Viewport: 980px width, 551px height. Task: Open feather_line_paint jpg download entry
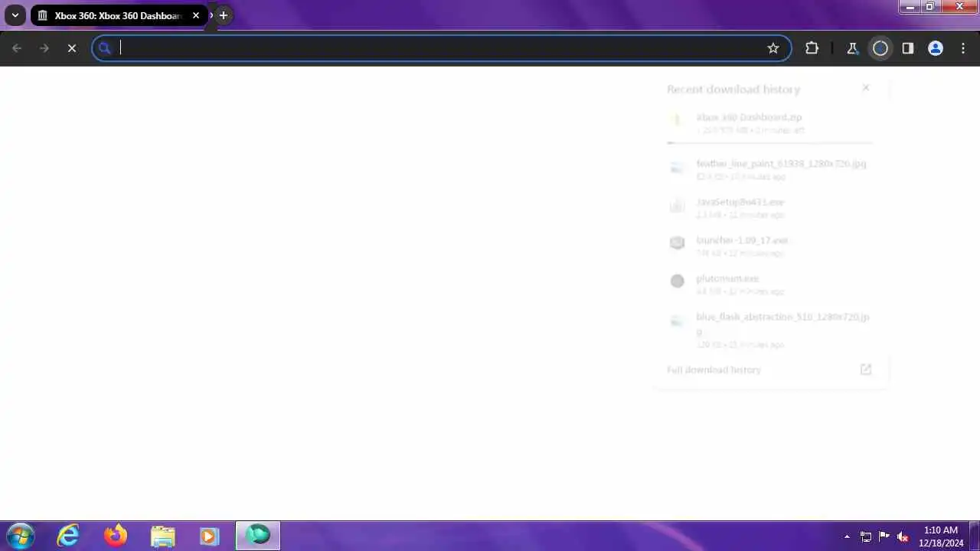tap(770, 169)
